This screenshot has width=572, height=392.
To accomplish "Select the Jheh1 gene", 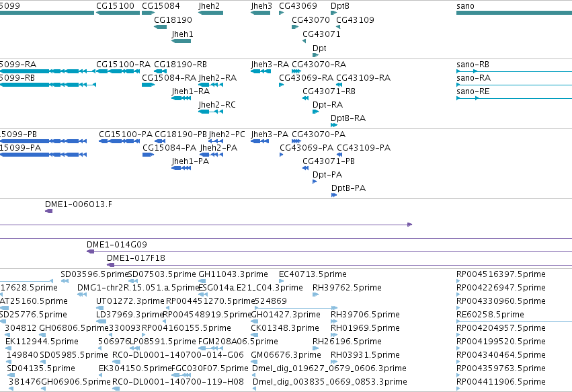I will pyautogui.click(x=181, y=41).
